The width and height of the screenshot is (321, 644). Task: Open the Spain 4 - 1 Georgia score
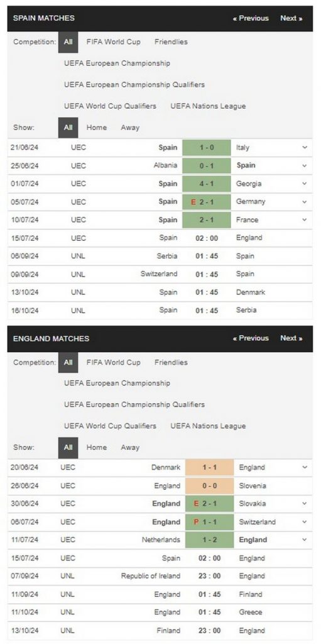pos(207,184)
